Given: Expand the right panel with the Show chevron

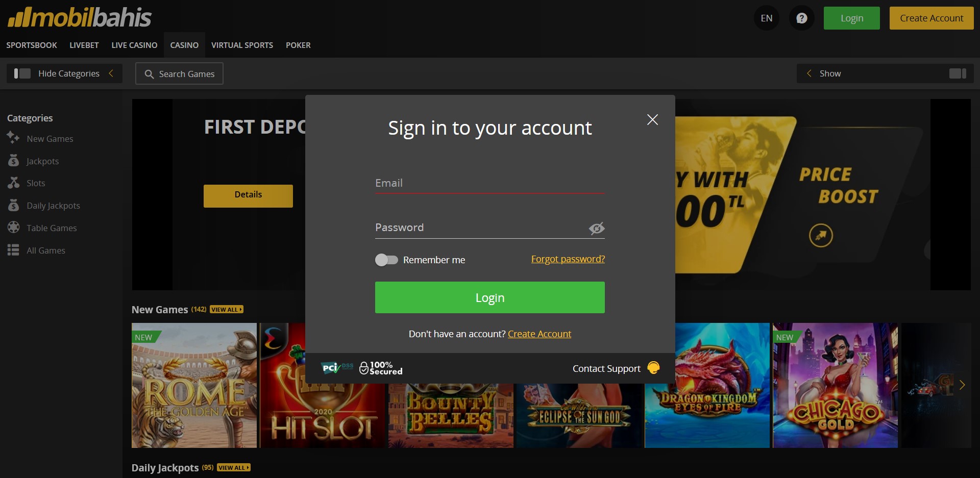Looking at the screenshot, I should click(809, 73).
